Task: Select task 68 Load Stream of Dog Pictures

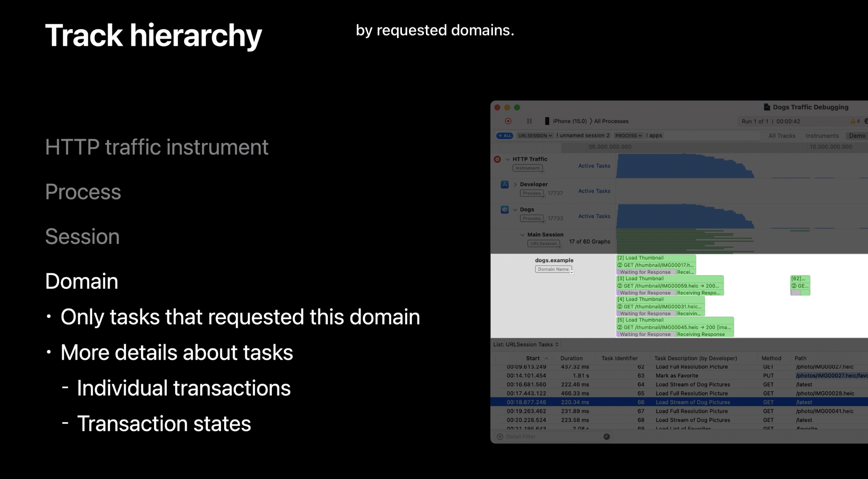Action: coord(679,420)
